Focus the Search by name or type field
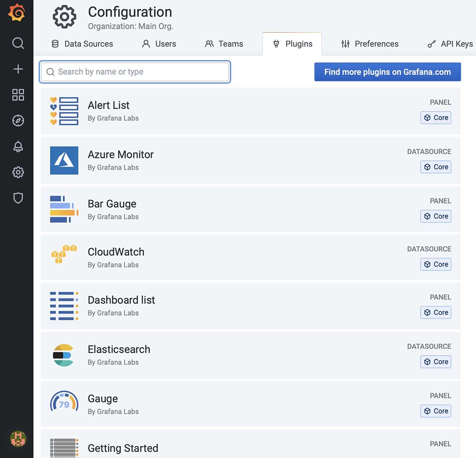476x458 pixels. click(136, 72)
